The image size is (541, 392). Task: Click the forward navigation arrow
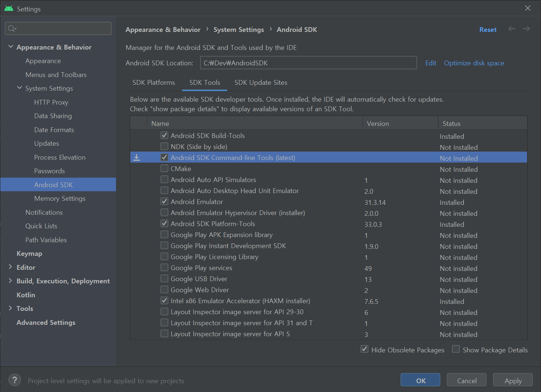pyautogui.click(x=526, y=29)
